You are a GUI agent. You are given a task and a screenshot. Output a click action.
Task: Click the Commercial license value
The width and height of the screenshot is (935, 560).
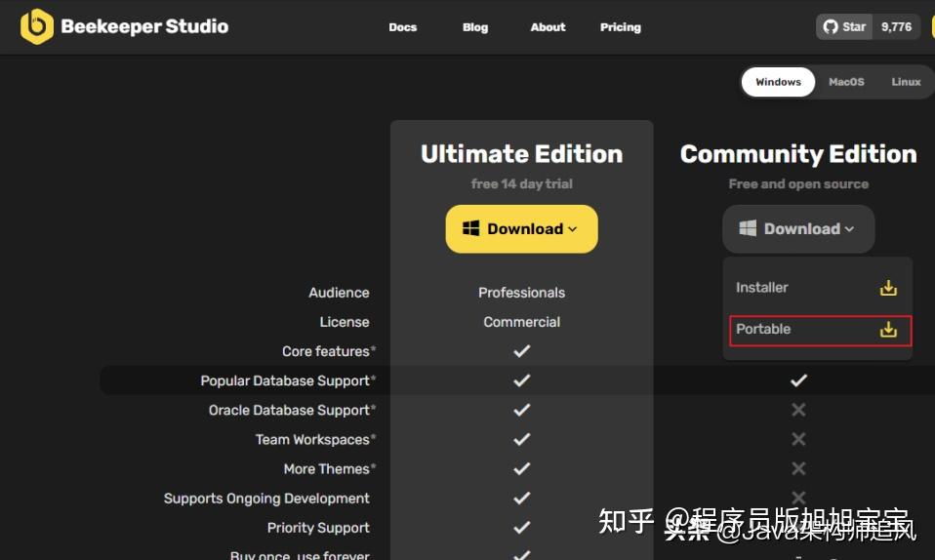click(522, 322)
